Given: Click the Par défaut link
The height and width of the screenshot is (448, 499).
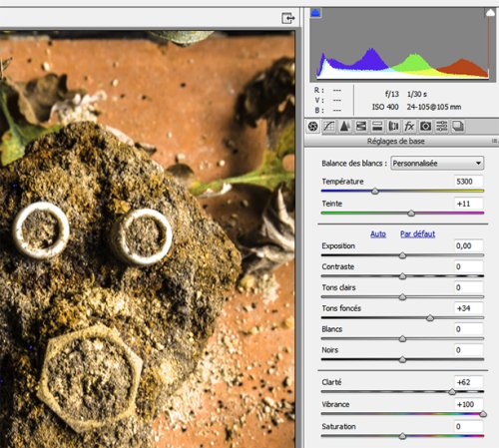Looking at the screenshot, I should 418,234.
